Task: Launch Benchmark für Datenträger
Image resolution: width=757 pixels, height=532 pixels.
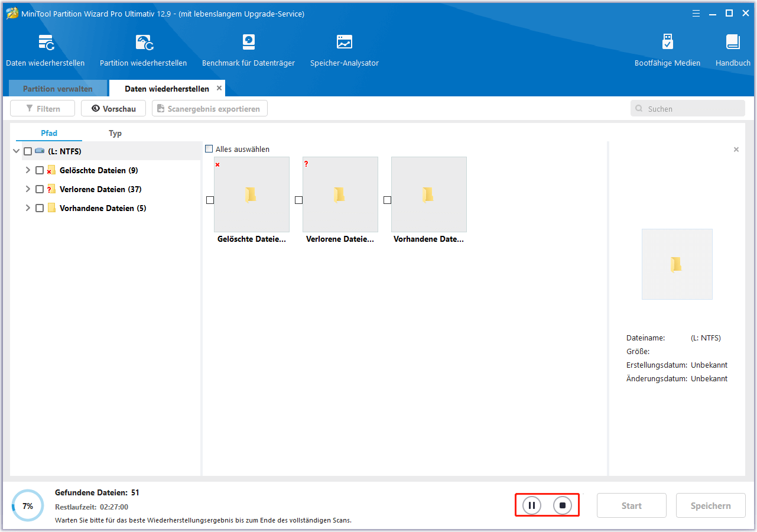Action: click(x=248, y=50)
